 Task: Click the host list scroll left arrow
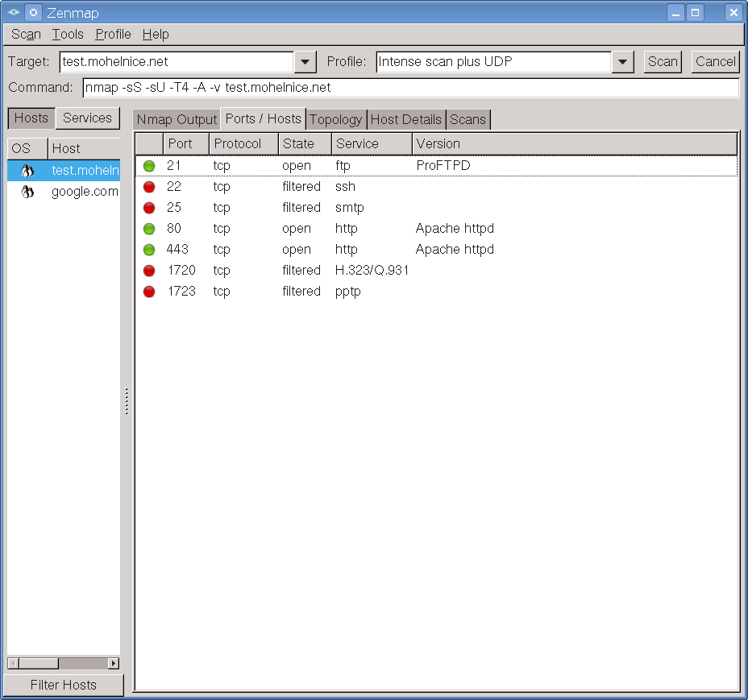(x=14, y=663)
